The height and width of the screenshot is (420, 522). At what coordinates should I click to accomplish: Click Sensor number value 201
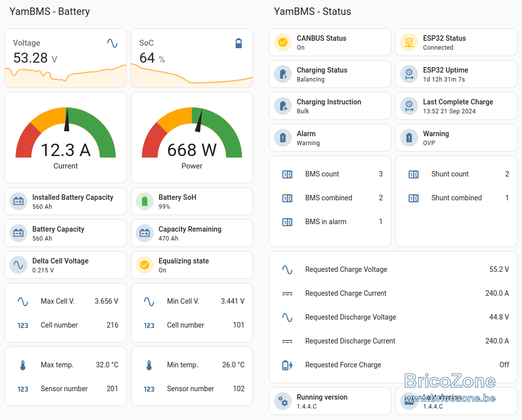tap(112, 389)
